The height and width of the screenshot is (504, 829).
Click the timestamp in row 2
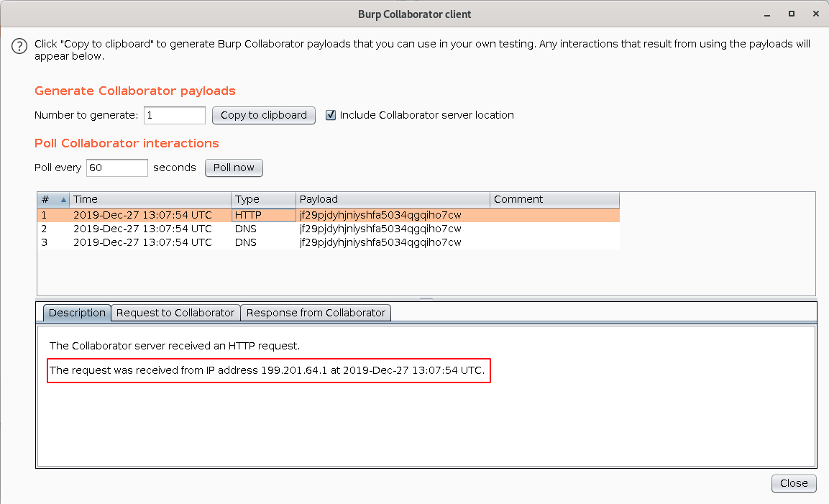point(142,229)
